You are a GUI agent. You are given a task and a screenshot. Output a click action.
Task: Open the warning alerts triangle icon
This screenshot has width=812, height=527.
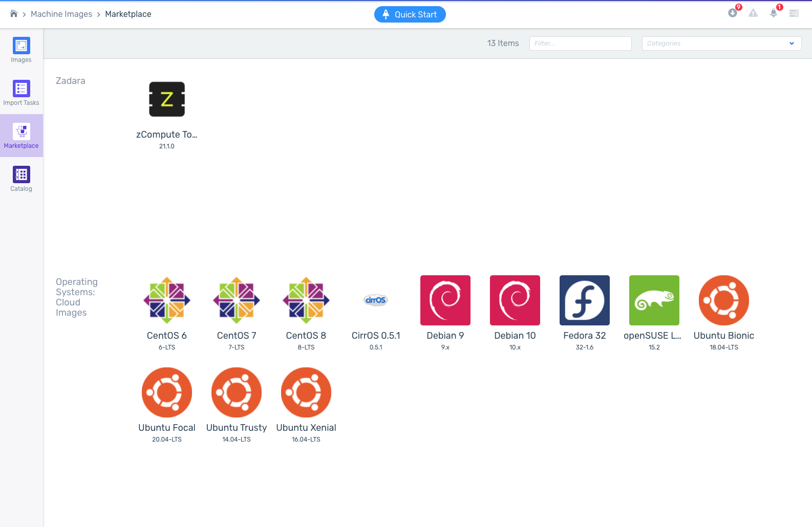coord(753,13)
